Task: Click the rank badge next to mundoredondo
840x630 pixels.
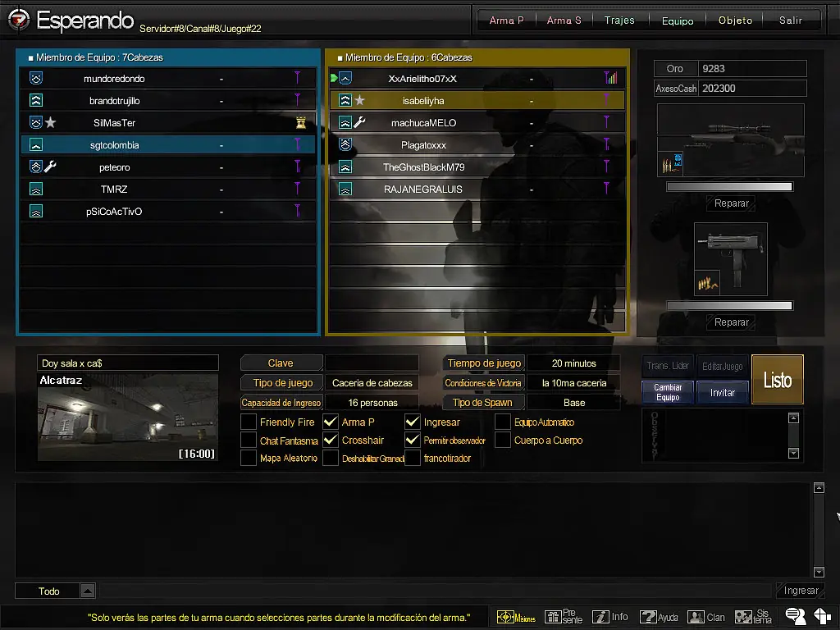Action: tap(36, 78)
